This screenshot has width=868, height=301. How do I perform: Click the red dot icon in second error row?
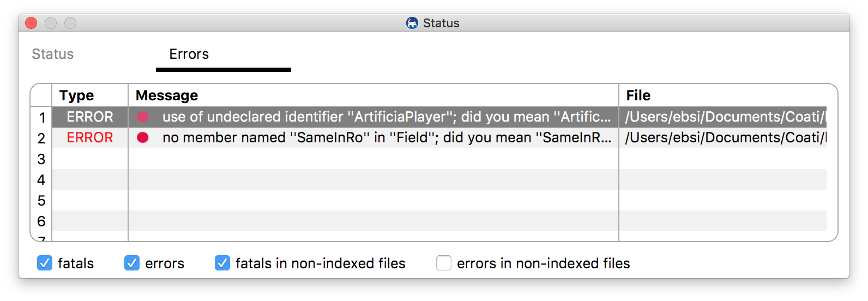[143, 137]
